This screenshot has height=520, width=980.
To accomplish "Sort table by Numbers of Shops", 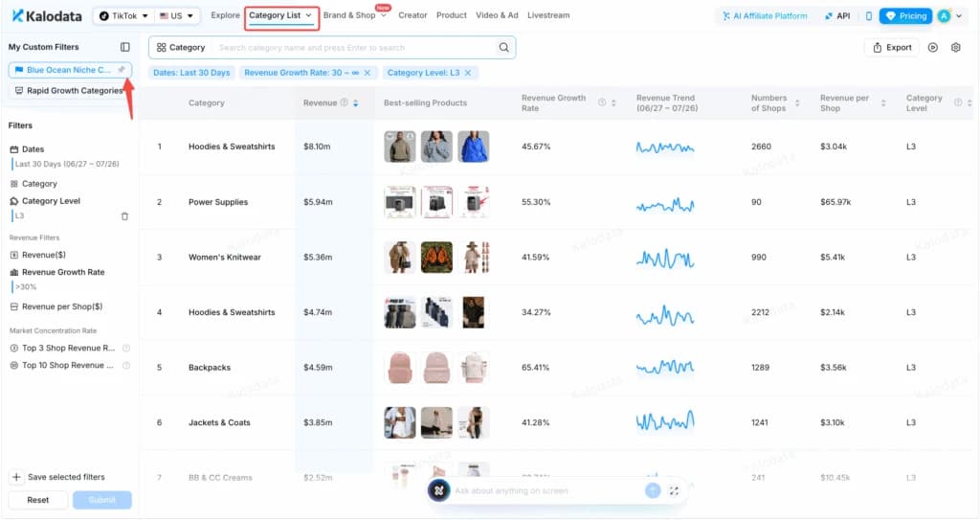I will (797, 103).
